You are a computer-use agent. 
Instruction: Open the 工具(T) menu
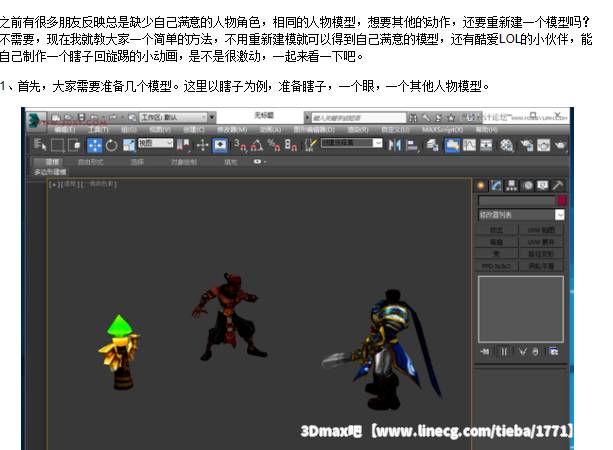pos(98,130)
